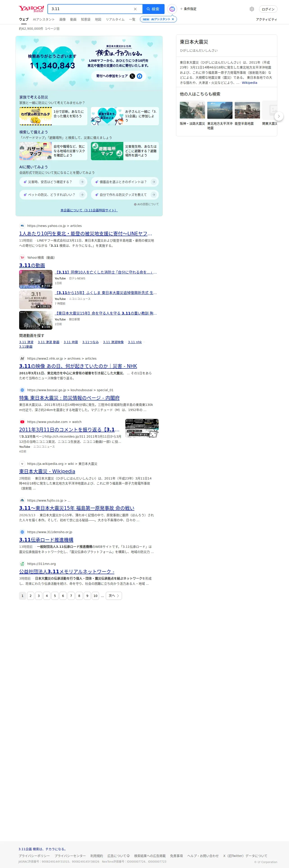The width and height of the screenshot is (289, 868).
Task: Open 東日本大震災 - Wikipedia result
Action: [x=47, y=471]
